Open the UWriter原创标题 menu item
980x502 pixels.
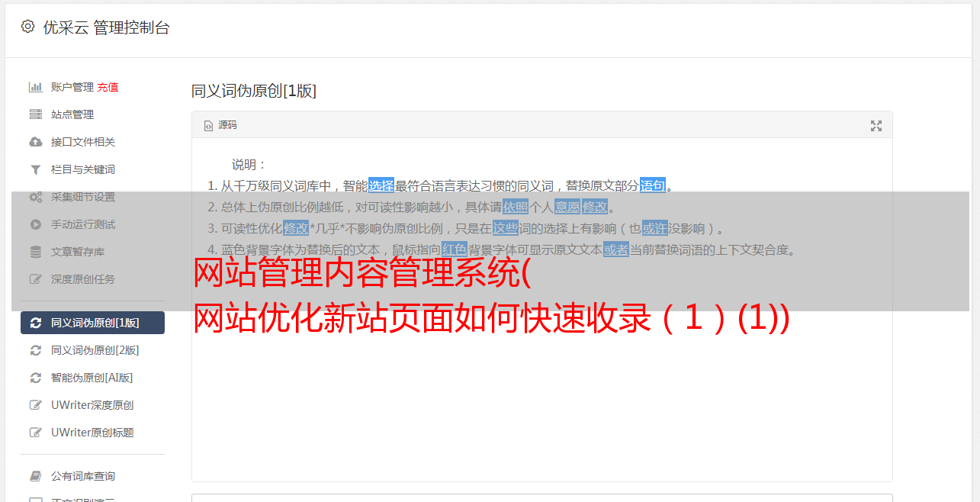tap(92, 433)
